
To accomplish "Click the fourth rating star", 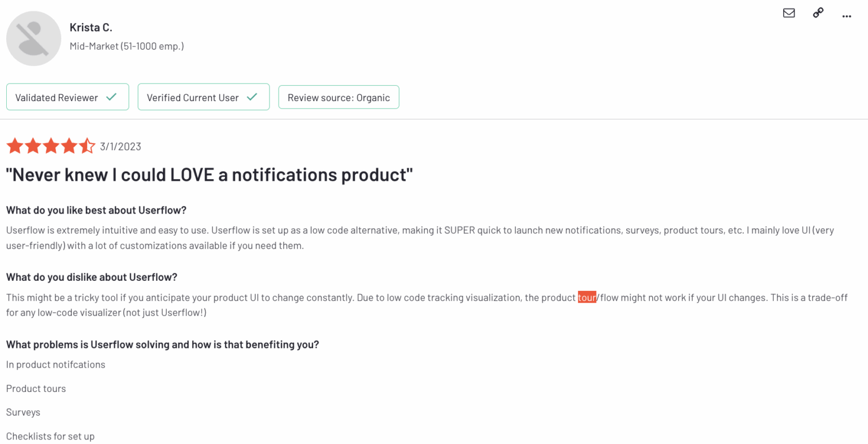I will point(69,146).
